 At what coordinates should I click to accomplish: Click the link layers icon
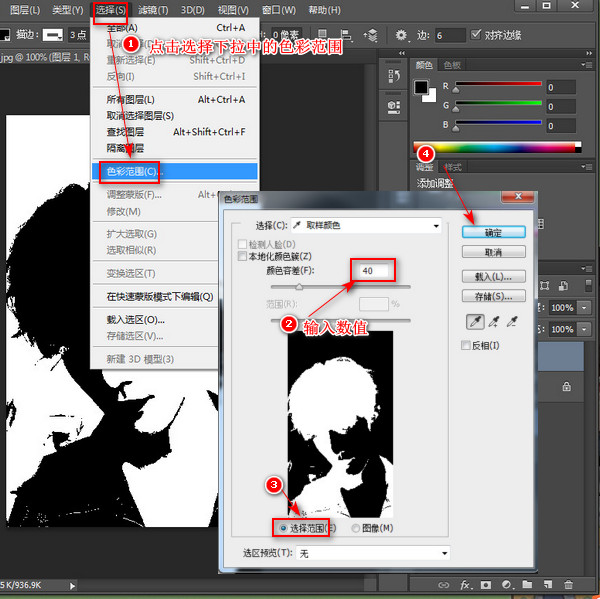[x=443, y=585]
